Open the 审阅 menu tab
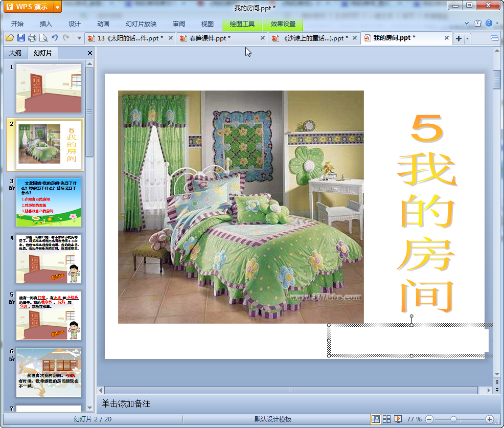Screen dimensions: 504x428 [179, 24]
